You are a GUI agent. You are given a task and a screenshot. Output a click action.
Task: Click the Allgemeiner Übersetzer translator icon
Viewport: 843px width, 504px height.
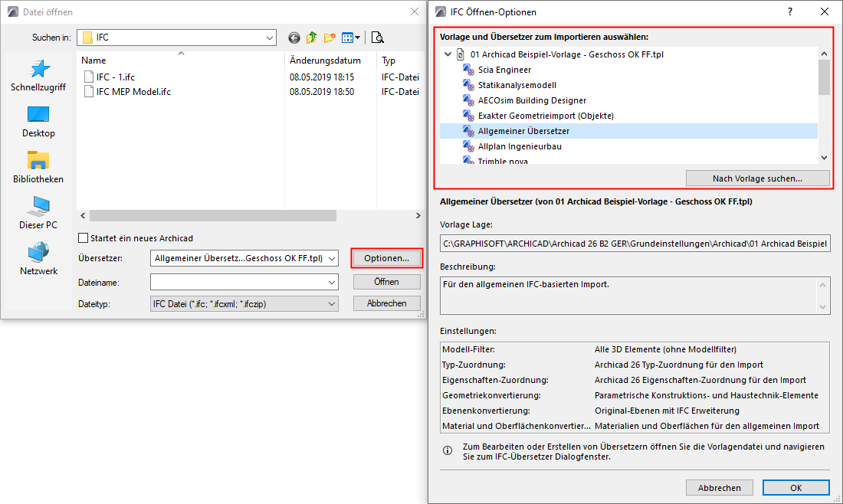click(x=468, y=131)
